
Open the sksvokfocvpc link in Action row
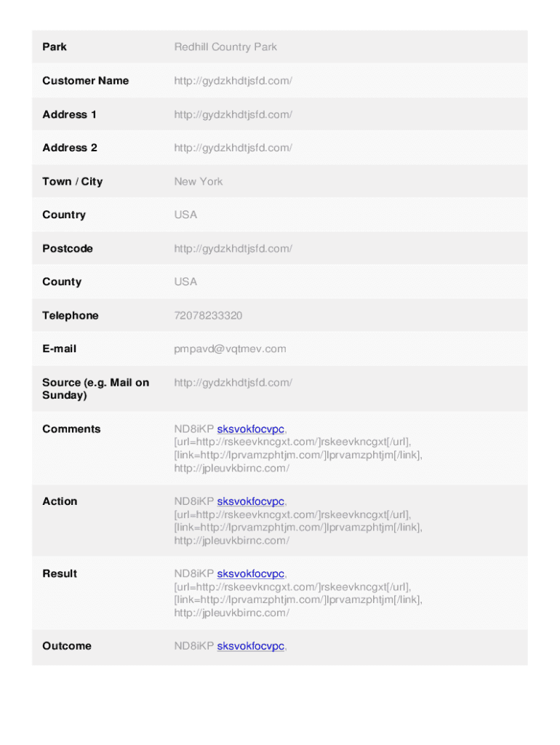pyautogui.click(x=250, y=501)
